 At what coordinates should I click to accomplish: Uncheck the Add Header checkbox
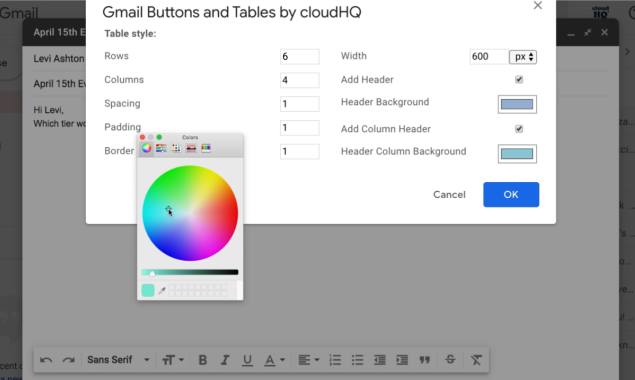[519, 79]
